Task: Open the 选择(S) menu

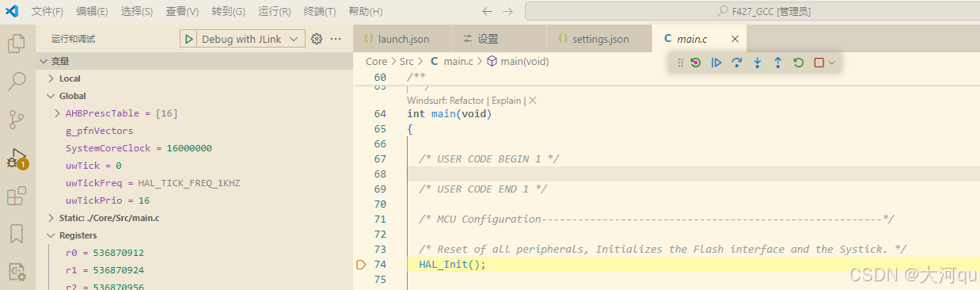Action: tap(137, 12)
